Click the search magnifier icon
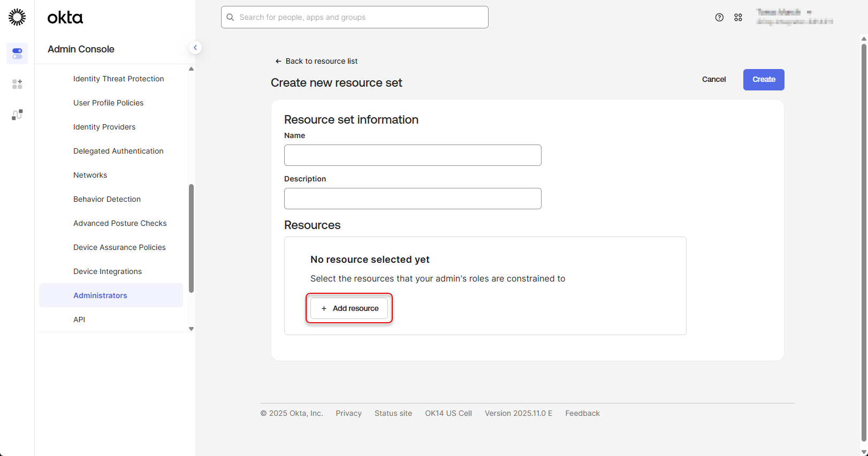The width and height of the screenshot is (868, 456). 231,17
